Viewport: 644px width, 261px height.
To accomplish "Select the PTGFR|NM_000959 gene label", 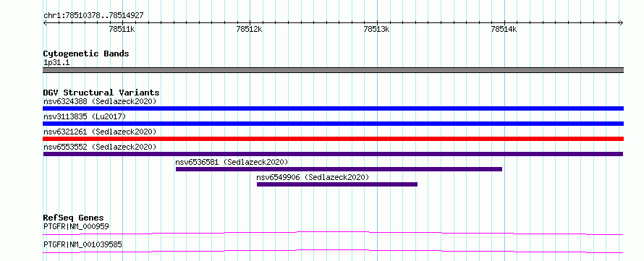I will coord(76,226).
